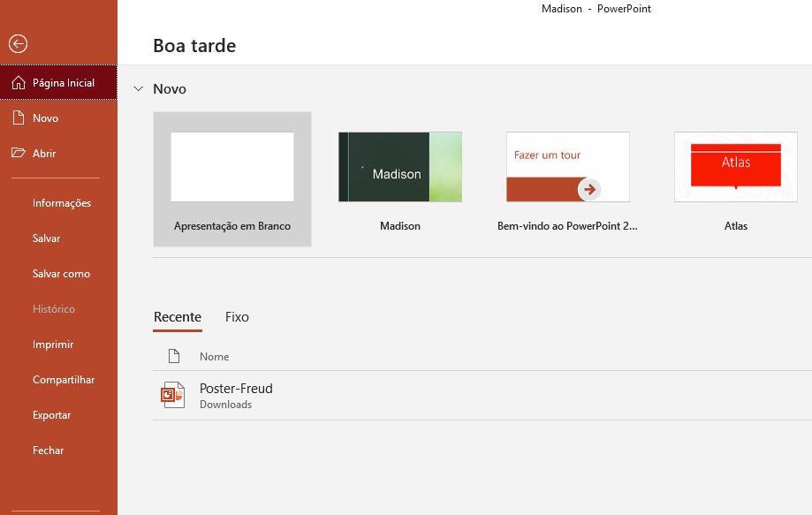The width and height of the screenshot is (812, 515).
Task: Open Informações in the sidebar
Action: pyautogui.click(x=62, y=203)
